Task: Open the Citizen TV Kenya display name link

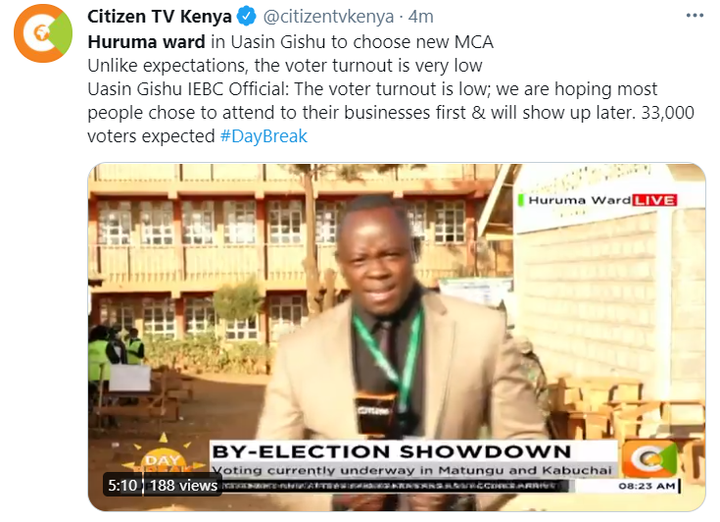Action: click(x=159, y=17)
